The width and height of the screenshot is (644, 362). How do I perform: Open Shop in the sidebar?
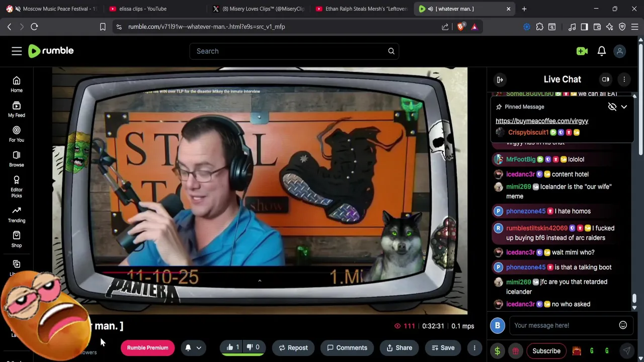(17, 239)
